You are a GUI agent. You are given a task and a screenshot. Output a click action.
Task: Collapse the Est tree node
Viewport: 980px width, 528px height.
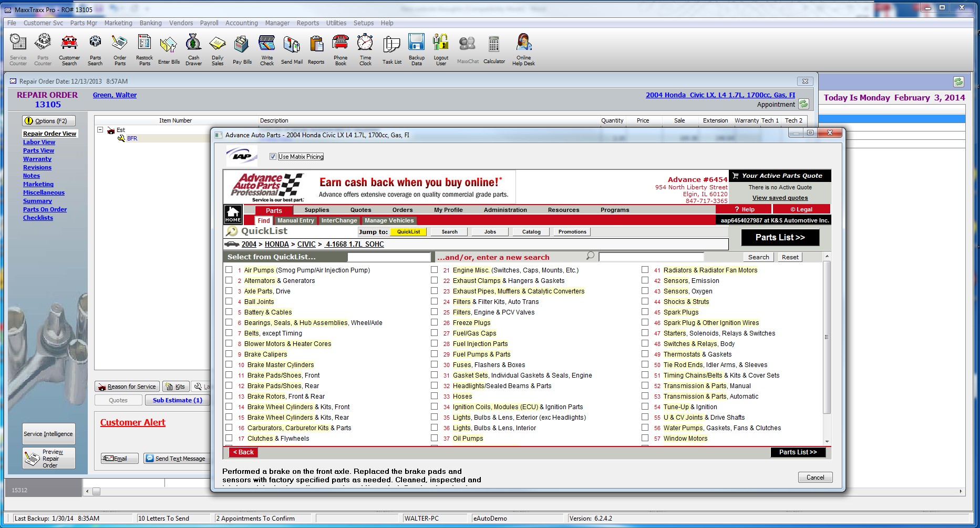pyautogui.click(x=100, y=129)
